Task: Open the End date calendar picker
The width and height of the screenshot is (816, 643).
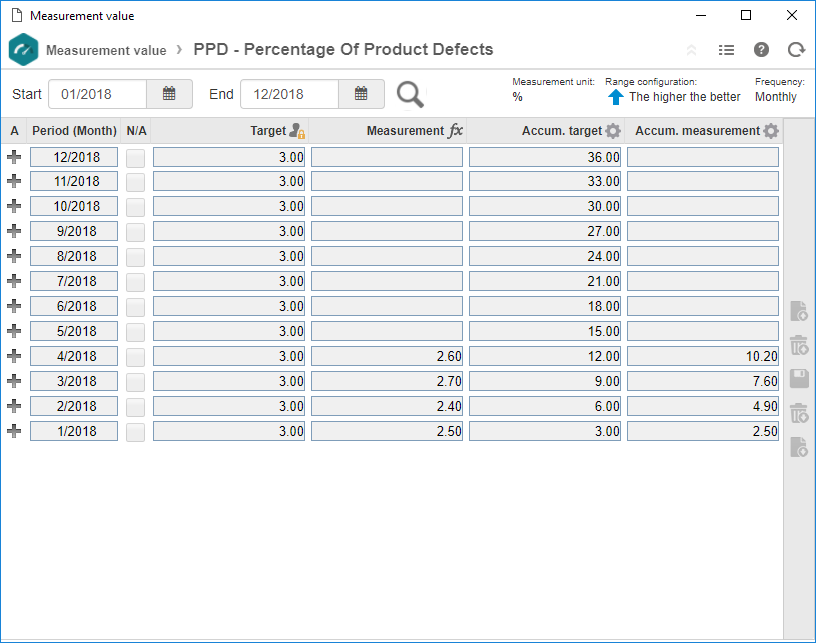Action: pyautogui.click(x=361, y=94)
